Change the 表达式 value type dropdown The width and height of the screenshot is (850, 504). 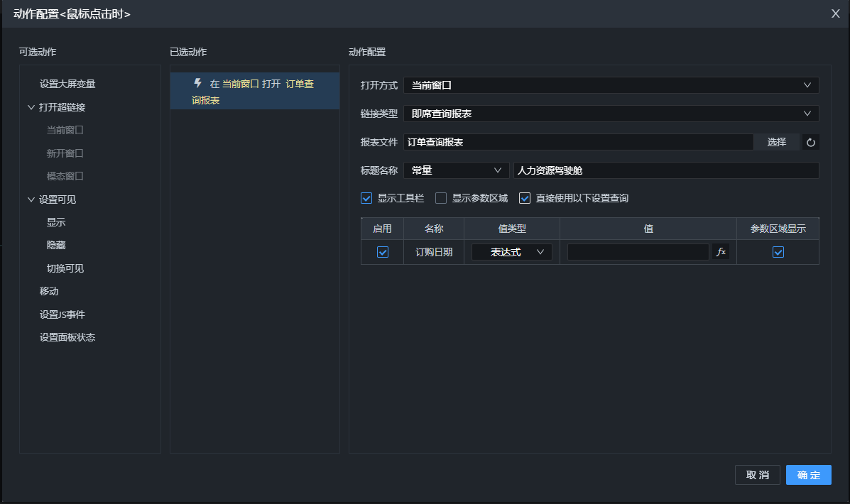(511, 252)
